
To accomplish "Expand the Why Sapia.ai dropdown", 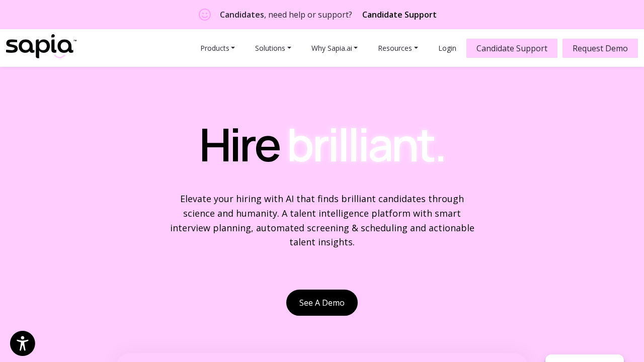I will [334, 48].
